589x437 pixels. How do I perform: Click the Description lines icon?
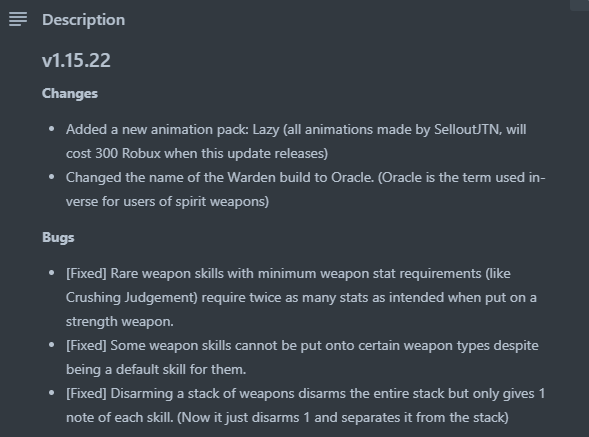tap(18, 19)
